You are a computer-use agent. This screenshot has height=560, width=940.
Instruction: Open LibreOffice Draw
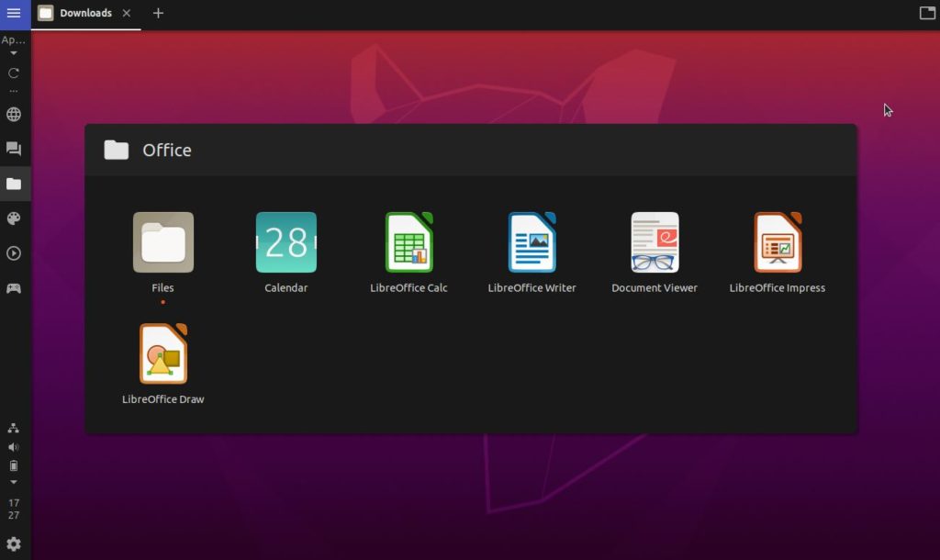(162, 353)
